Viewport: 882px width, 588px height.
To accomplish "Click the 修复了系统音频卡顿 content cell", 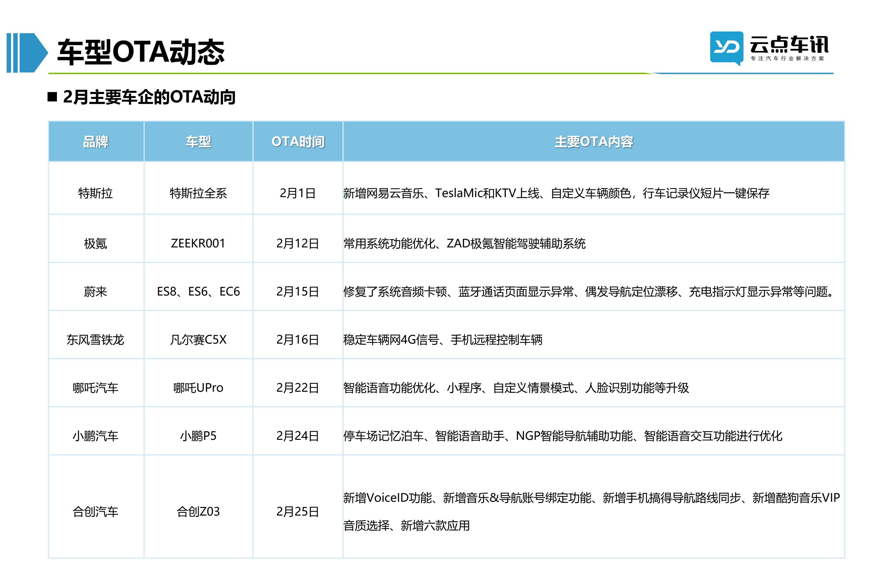I will click(x=593, y=286).
